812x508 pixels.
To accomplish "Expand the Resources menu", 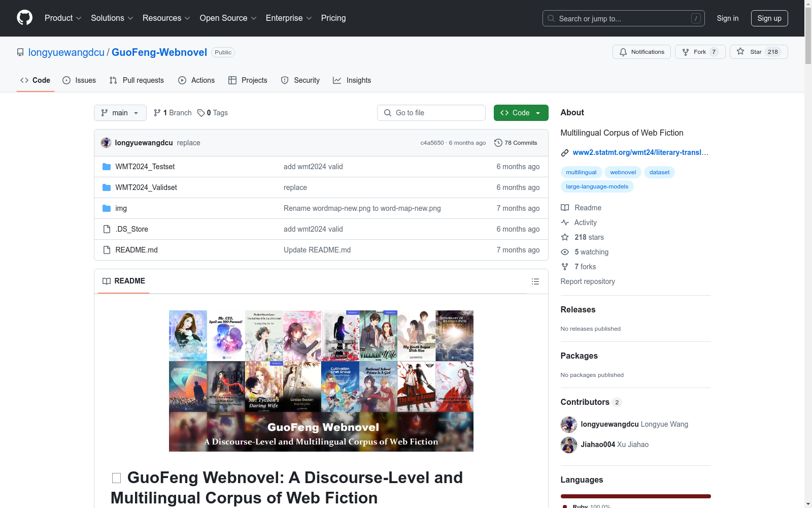I will (166, 18).
